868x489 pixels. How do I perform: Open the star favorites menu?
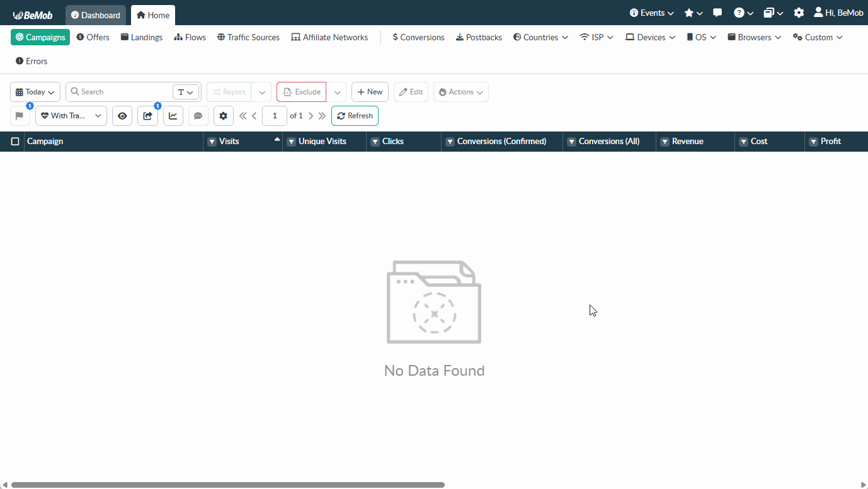(694, 13)
